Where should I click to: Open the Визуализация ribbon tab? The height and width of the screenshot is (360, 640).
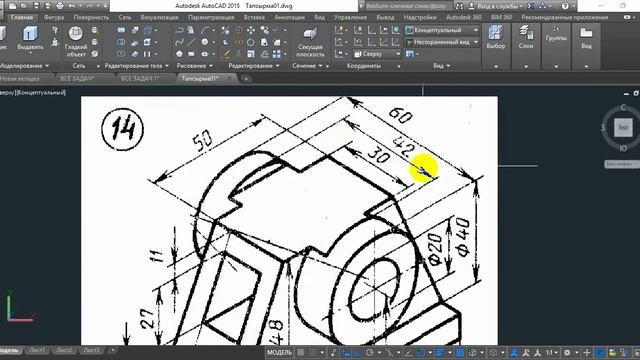(x=159, y=17)
